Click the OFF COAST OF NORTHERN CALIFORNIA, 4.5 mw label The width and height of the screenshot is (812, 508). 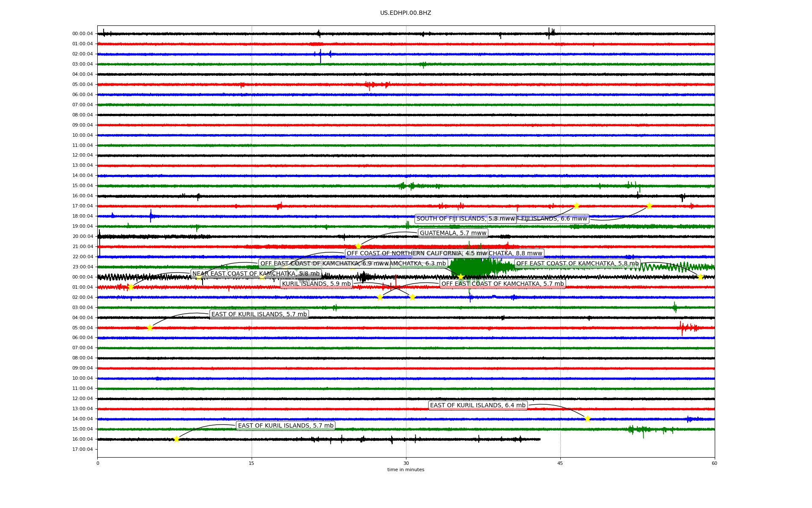click(417, 253)
